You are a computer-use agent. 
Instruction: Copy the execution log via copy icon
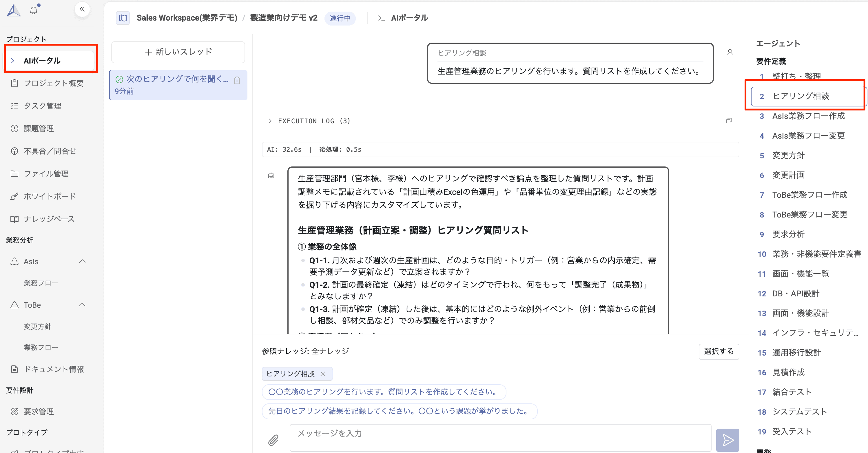pyautogui.click(x=729, y=121)
